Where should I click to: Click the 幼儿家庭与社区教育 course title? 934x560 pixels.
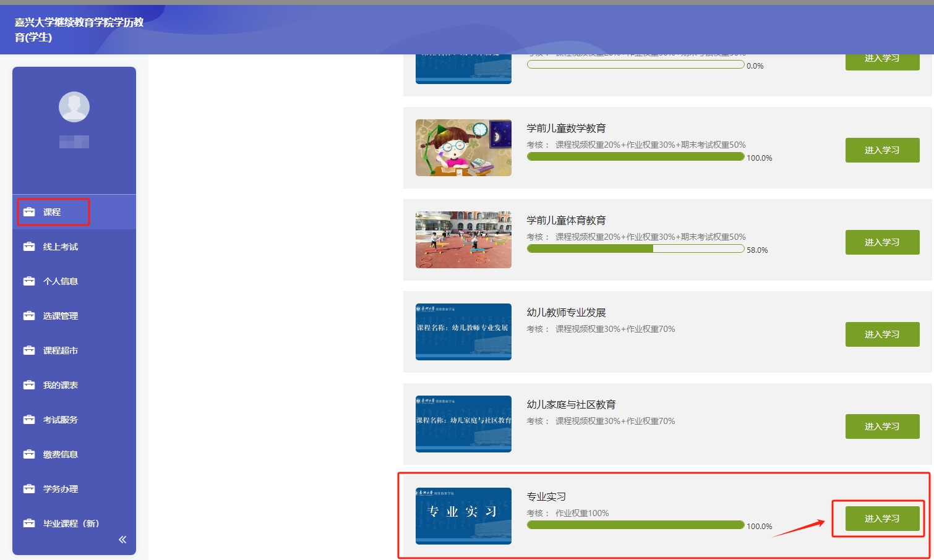tap(571, 404)
